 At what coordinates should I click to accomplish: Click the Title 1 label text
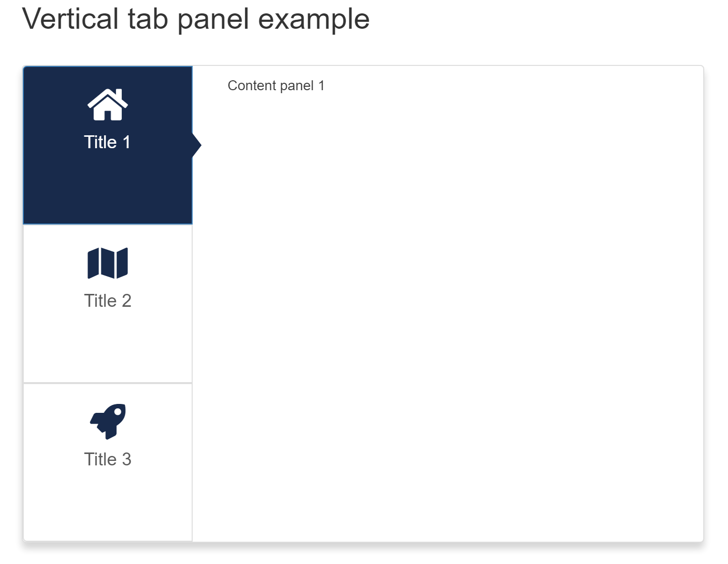[107, 142]
